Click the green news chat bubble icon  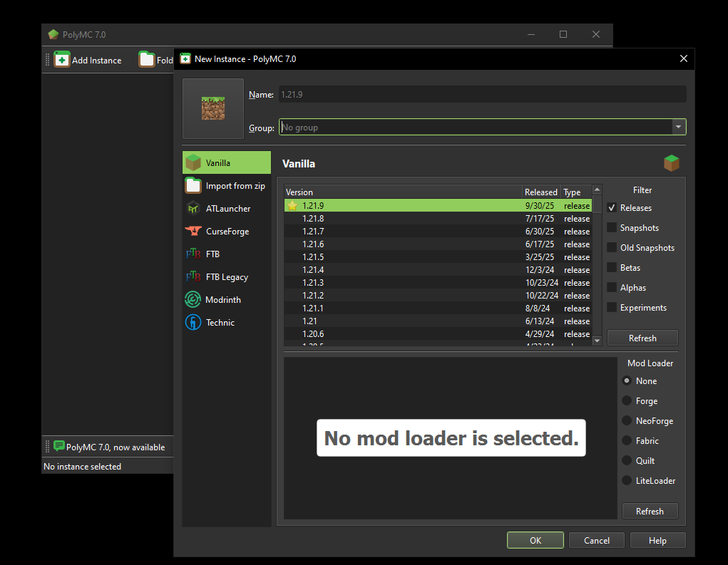click(x=59, y=446)
